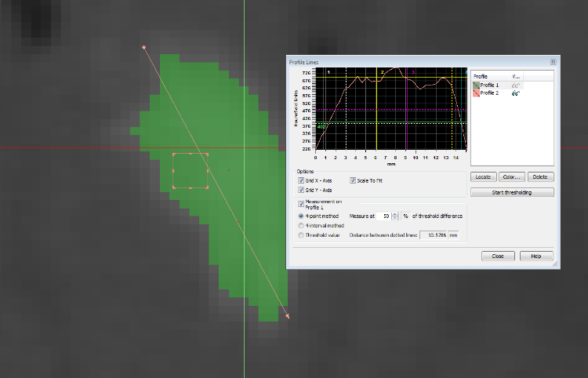This screenshot has height=378, width=588.
Task: Click the profile line start handle
Action: click(143, 47)
